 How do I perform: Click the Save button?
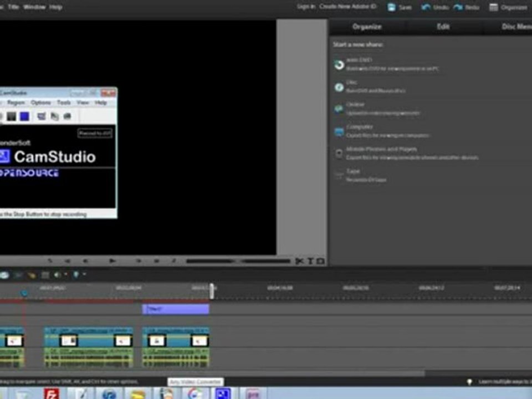click(400, 7)
